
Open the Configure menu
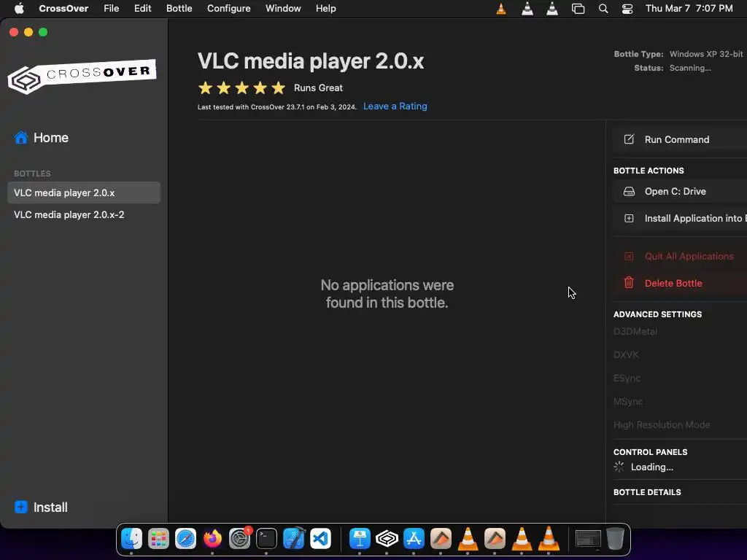[228, 9]
